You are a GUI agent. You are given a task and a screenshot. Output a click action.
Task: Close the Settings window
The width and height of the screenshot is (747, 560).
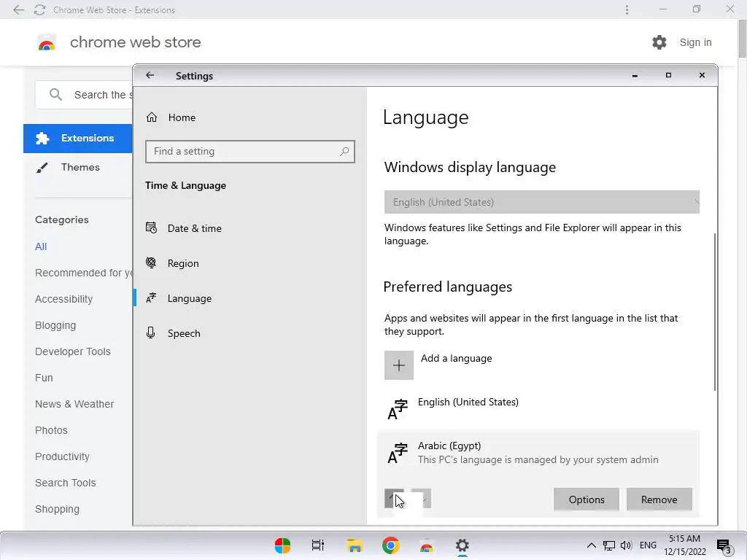click(702, 75)
